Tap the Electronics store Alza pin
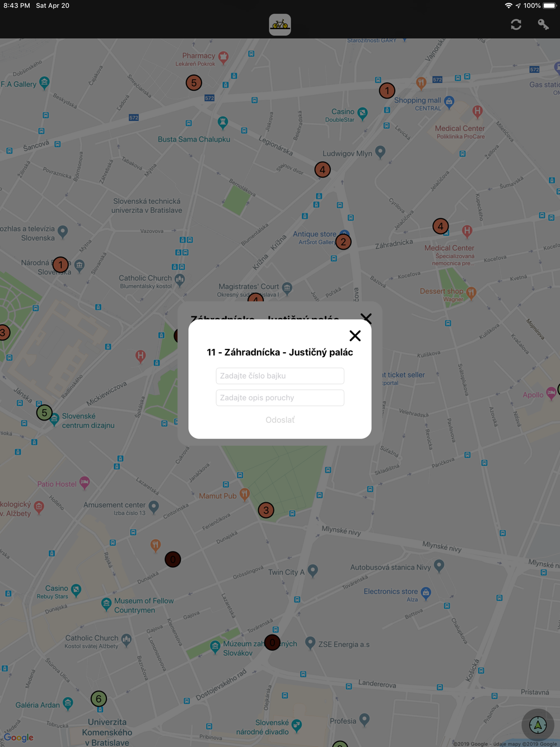The image size is (560, 747). (x=426, y=592)
